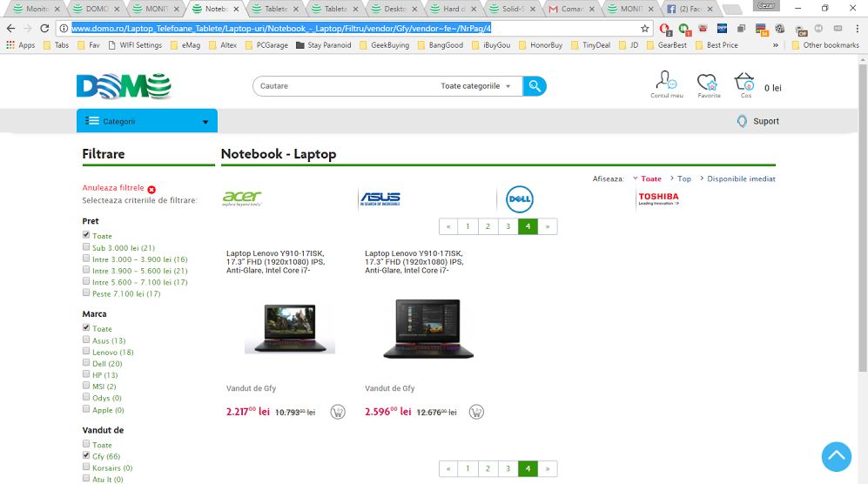This screenshot has width=868, height=484.
Task: Filter by Dell brand logo
Action: (x=519, y=198)
